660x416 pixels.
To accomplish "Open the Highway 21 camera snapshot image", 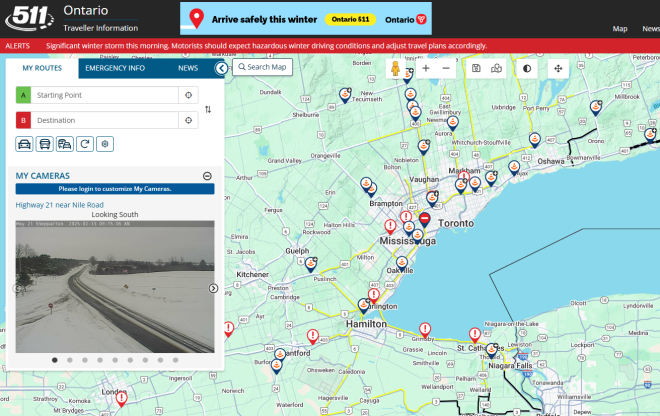I will point(115,286).
